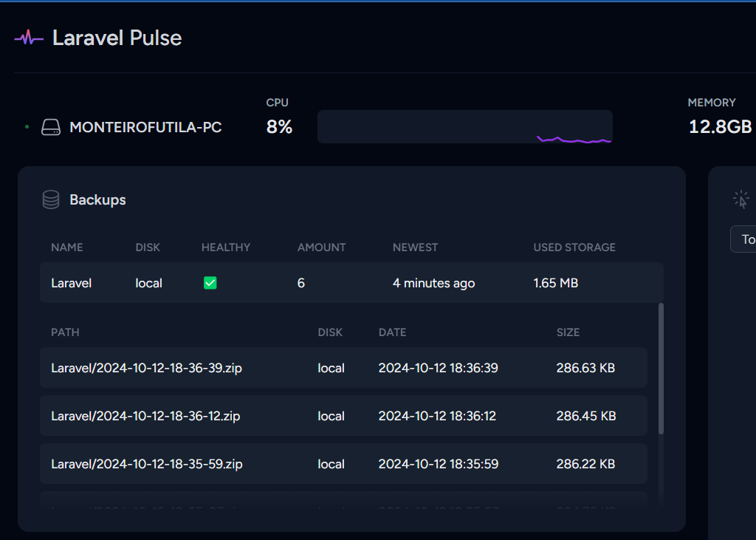Image resolution: width=756 pixels, height=540 pixels.
Task: Click the CPU label
Action: pyautogui.click(x=278, y=103)
